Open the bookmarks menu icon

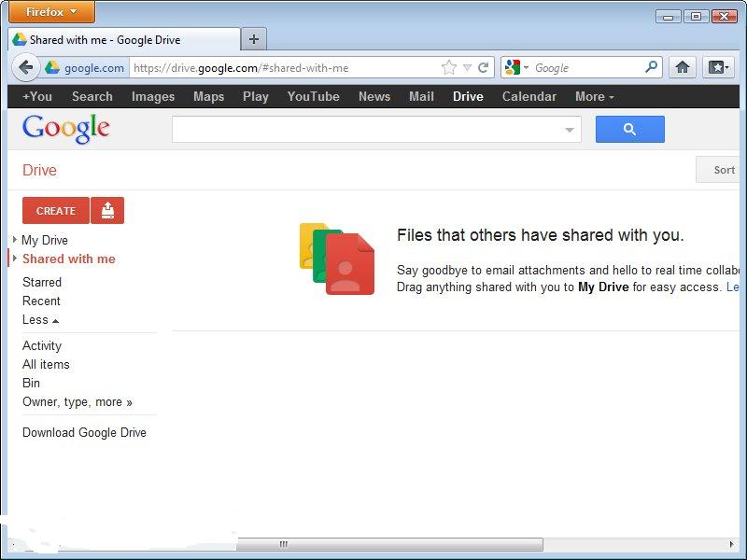tap(718, 67)
